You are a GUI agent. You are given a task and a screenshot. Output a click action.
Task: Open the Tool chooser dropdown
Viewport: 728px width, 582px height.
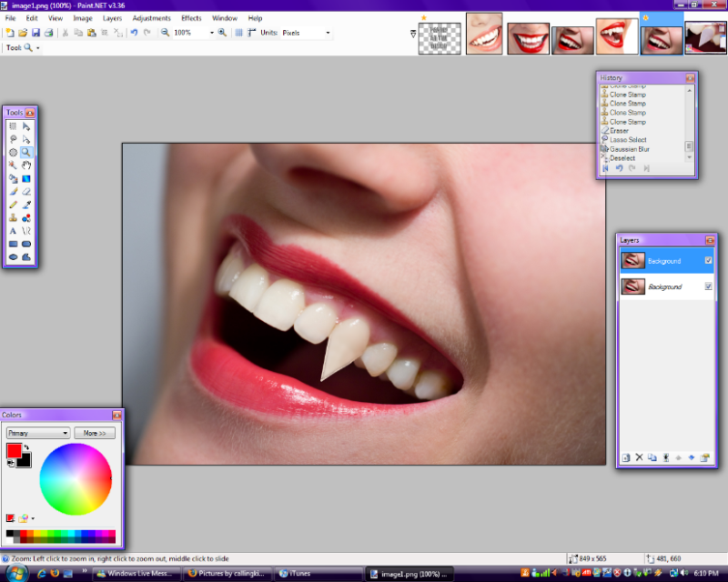click(x=37, y=48)
